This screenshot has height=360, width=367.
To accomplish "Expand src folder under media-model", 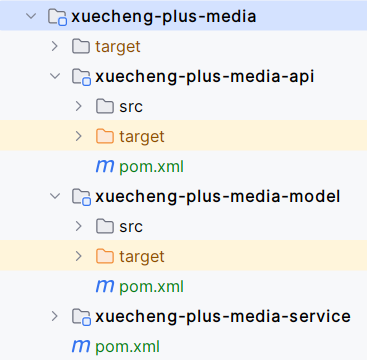I will (79, 226).
